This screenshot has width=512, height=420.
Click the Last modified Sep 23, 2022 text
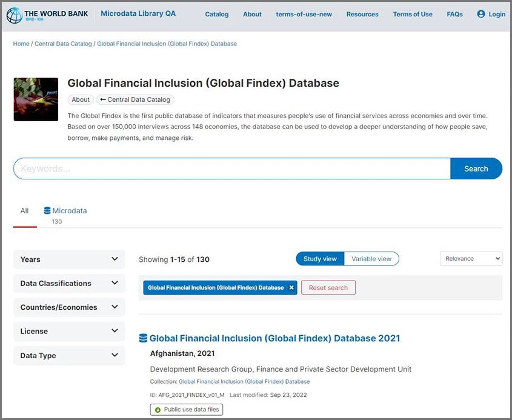[x=268, y=395]
